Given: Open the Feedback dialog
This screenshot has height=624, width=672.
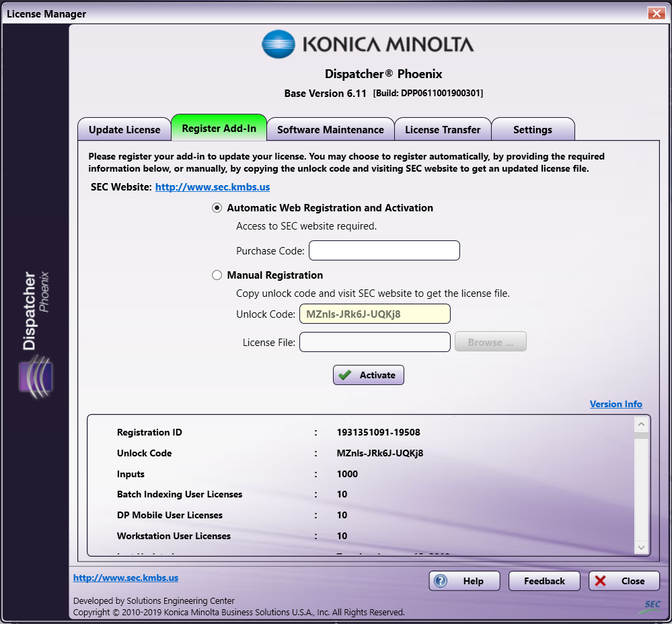Looking at the screenshot, I should coord(544,581).
